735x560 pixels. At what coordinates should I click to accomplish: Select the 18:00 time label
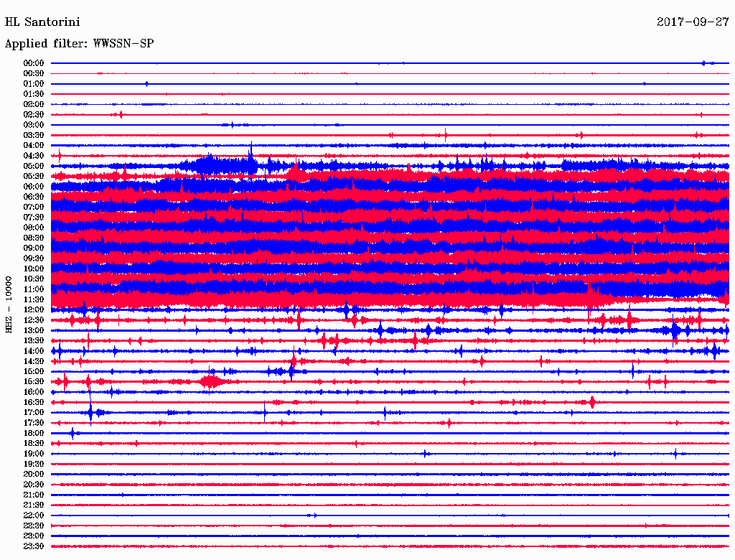(34, 434)
